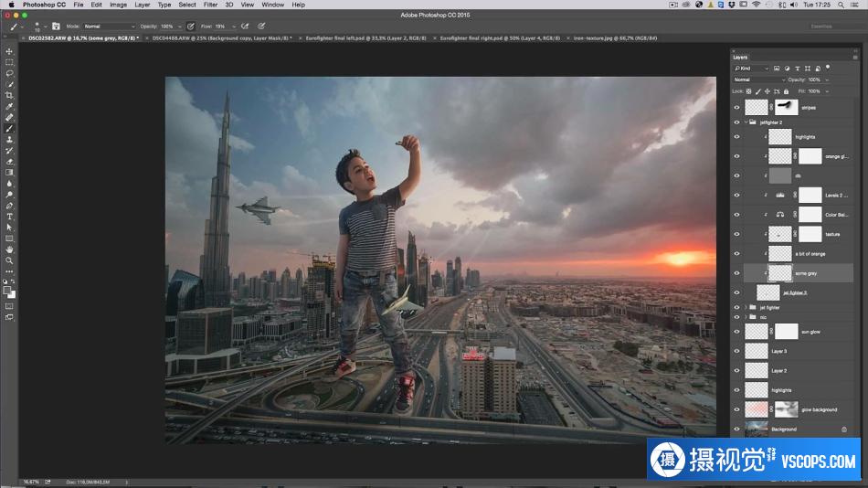Hide the Background layer

[736, 430]
